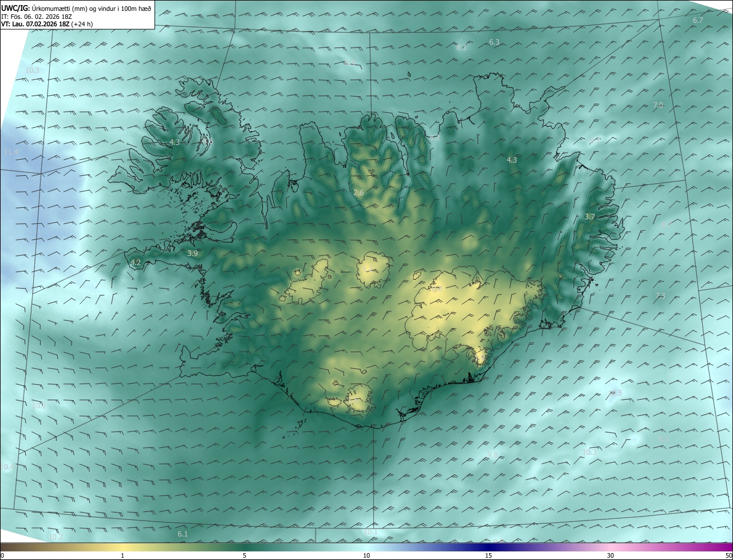Click the color scale tick label 5
The height and width of the screenshot is (560, 733).
(245, 555)
